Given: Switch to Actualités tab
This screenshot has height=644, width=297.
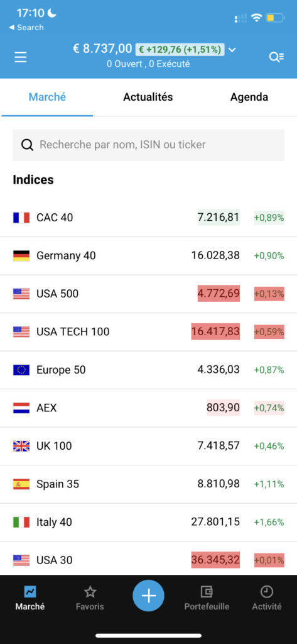Looking at the screenshot, I should [x=148, y=97].
